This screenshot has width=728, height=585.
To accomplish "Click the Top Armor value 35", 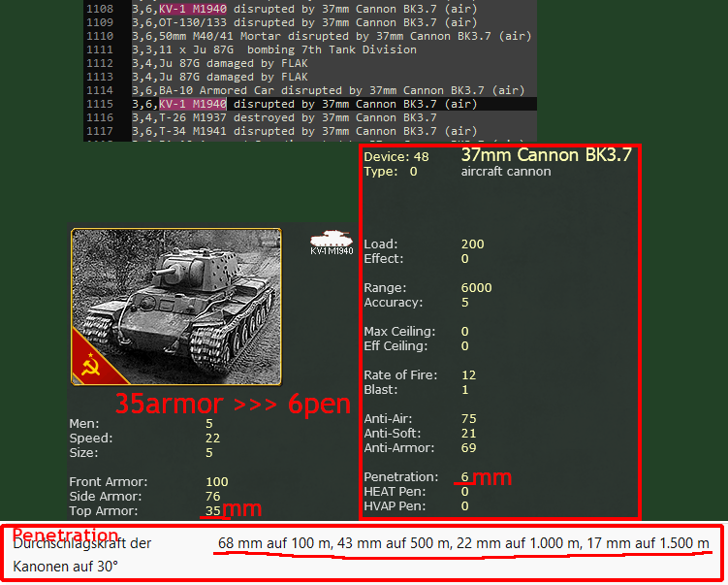I will [x=212, y=510].
